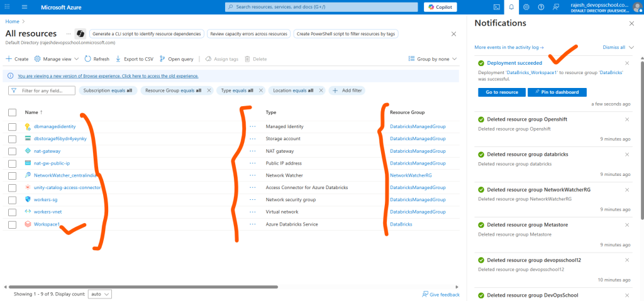Click Dismiss all notifications

pos(614,47)
